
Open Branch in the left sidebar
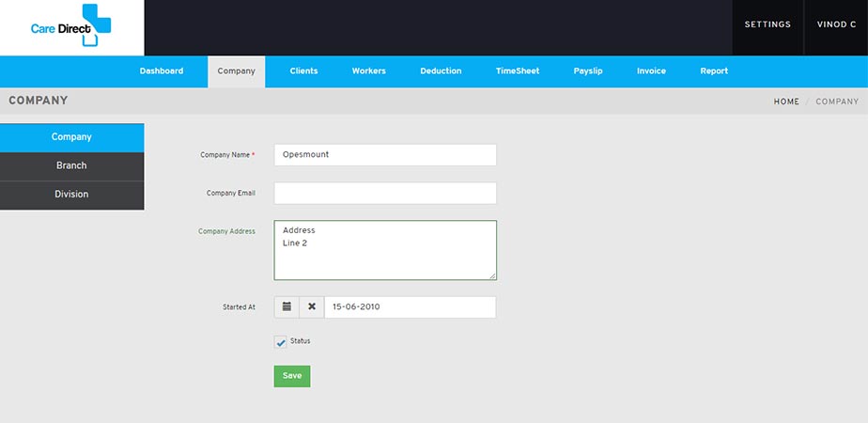[x=72, y=166]
